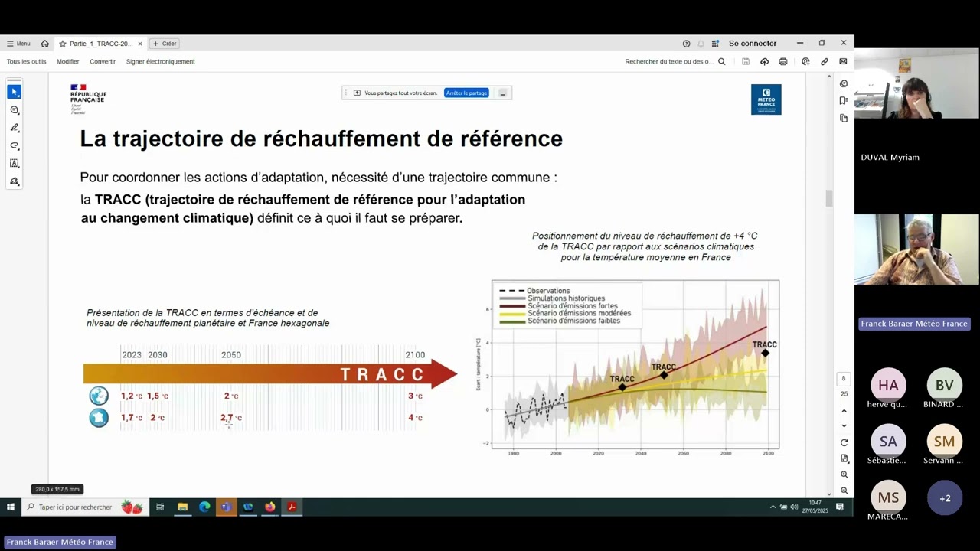Screen dimensions: 980x551
Task: Click the Créer button
Action: click(x=165, y=44)
